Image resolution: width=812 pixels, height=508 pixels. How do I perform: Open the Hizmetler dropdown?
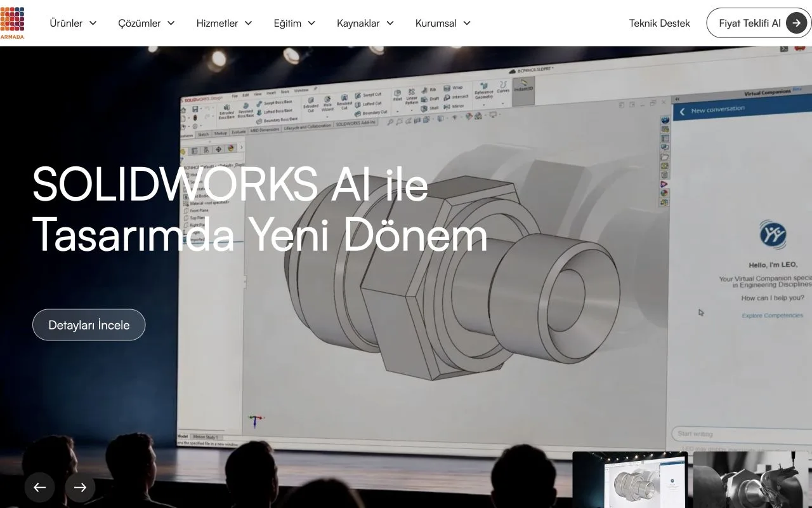click(225, 23)
